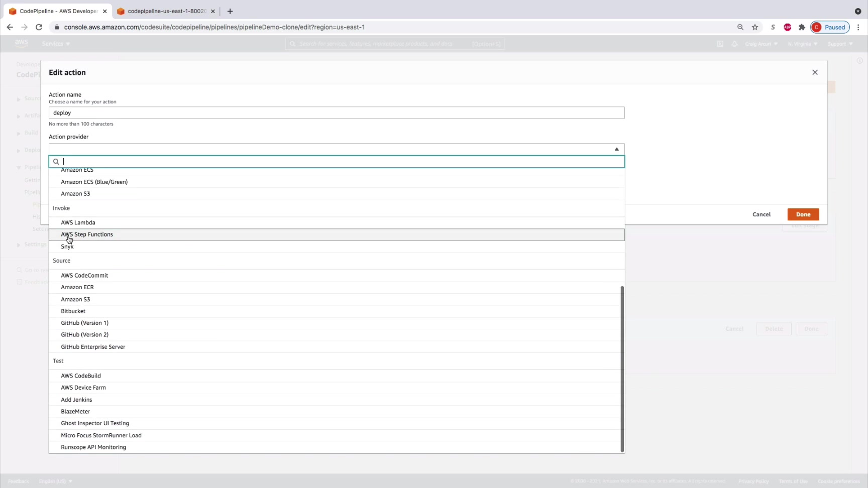
Task: Open AWS notifications bell
Action: [x=734, y=44]
